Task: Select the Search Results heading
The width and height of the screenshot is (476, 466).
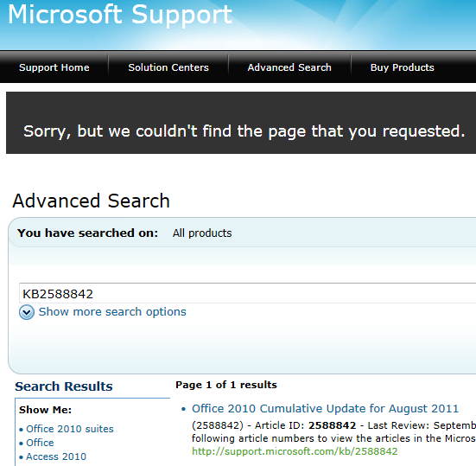Action: click(64, 386)
